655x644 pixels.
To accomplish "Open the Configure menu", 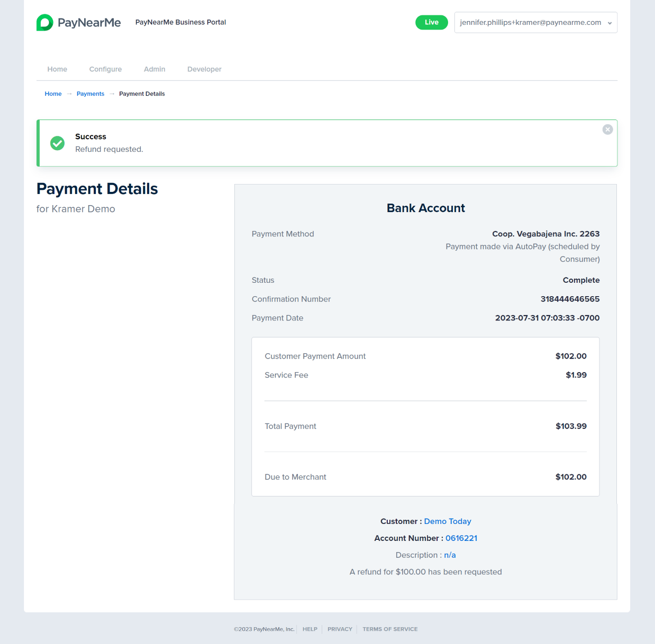I will click(x=105, y=69).
